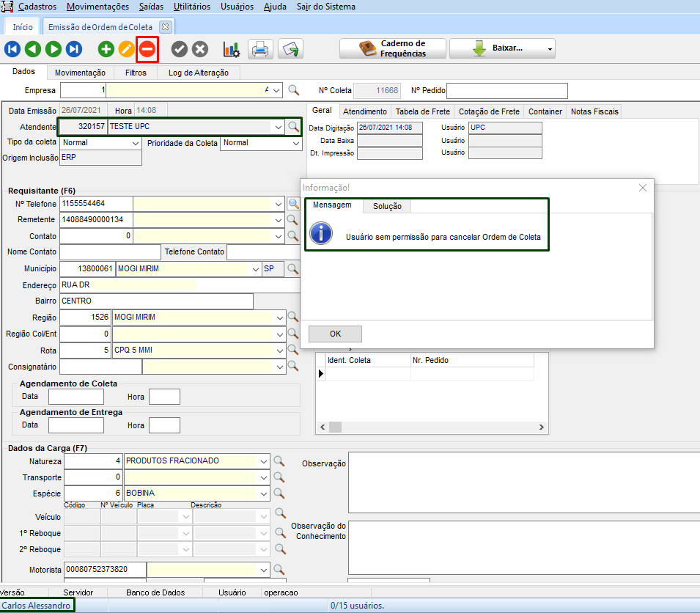Open Prioridade da Coleta dropdown
This screenshot has width=700, height=613.
[295, 143]
